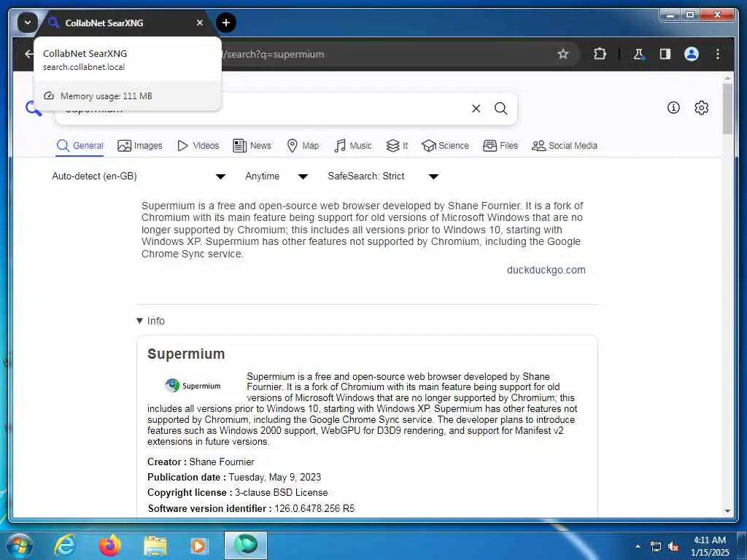Launch Firefox from the taskbar
The width and height of the screenshot is (747, 560).
(x=109, y=545)
